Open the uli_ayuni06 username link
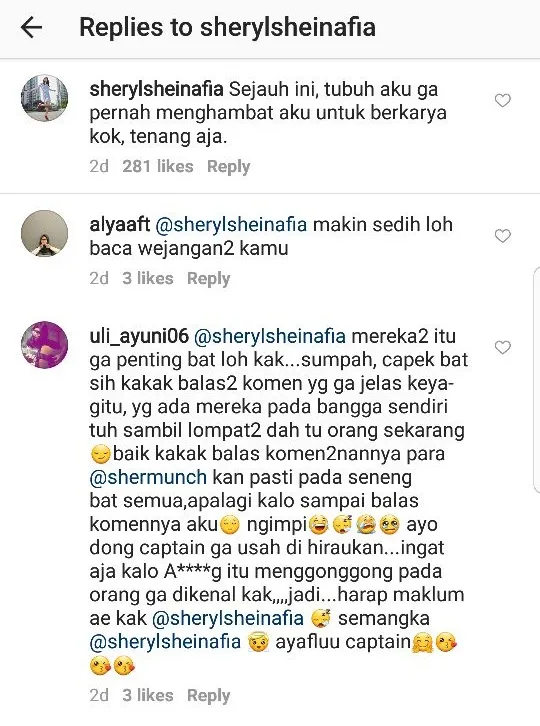540x726 pixels. (x=139, y=337)
